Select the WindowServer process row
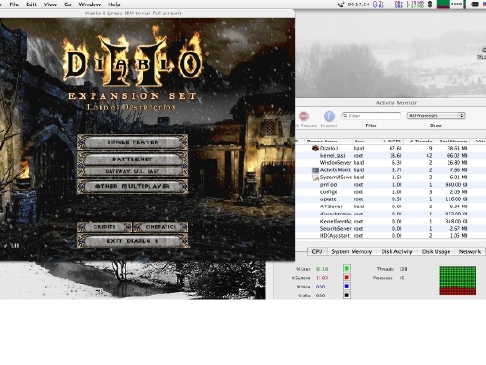This screenshot has height=365, width=486. click(391, 163)
